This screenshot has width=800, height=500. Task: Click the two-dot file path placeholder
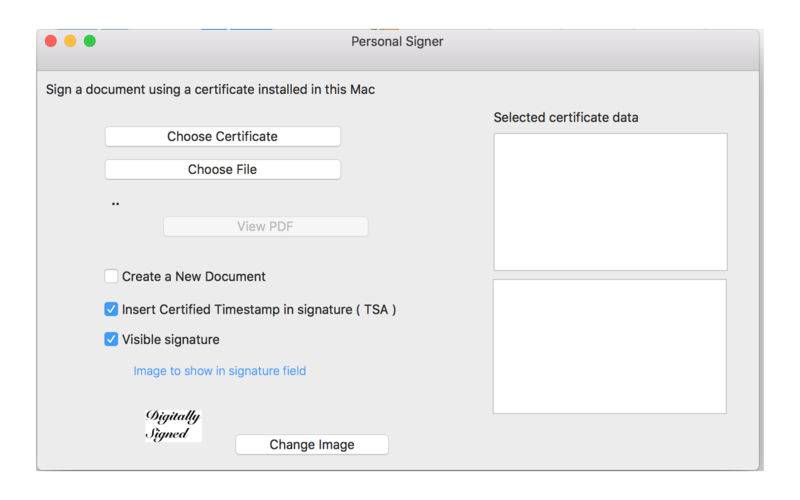click(115, 204)
